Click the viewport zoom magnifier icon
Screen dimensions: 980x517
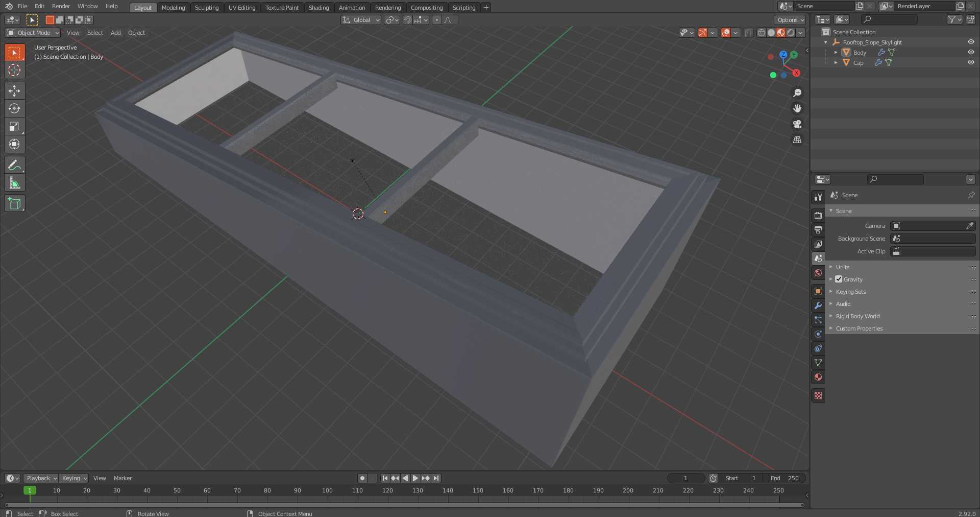[797, 93]
